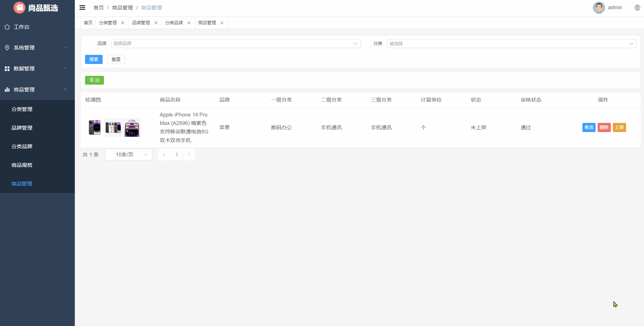Close the 分类管理 tab
Screen dimensions: 644x326
(x=123, y=23)
